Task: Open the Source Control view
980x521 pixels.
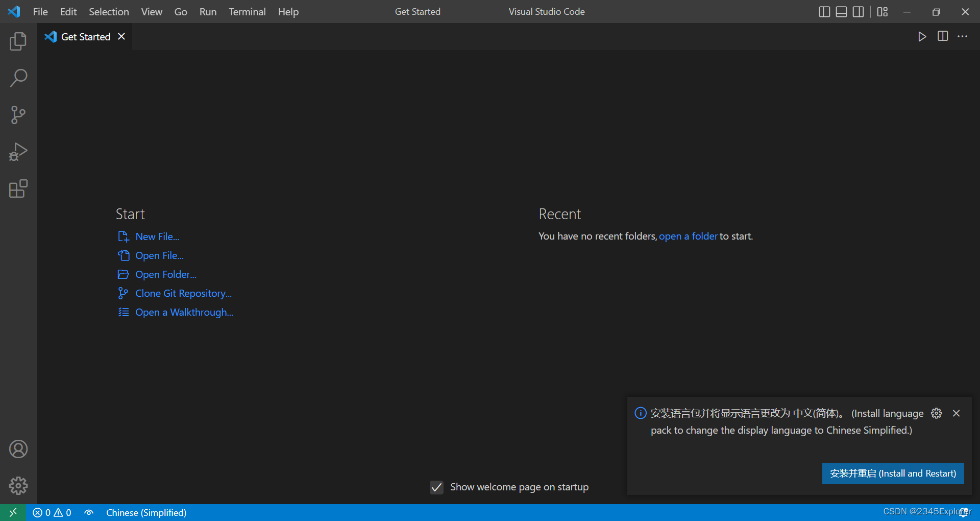Action: coord(18,115)
